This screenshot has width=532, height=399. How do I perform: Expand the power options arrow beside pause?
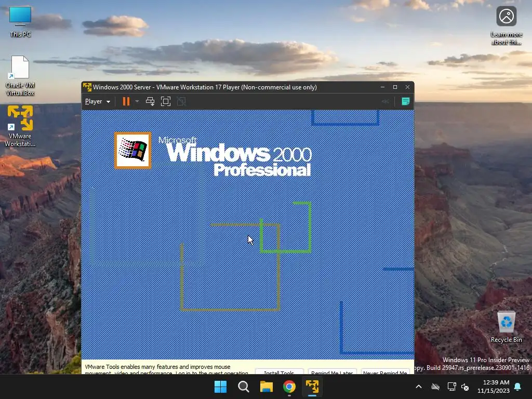pyautogui.click(x=137, y=101)
